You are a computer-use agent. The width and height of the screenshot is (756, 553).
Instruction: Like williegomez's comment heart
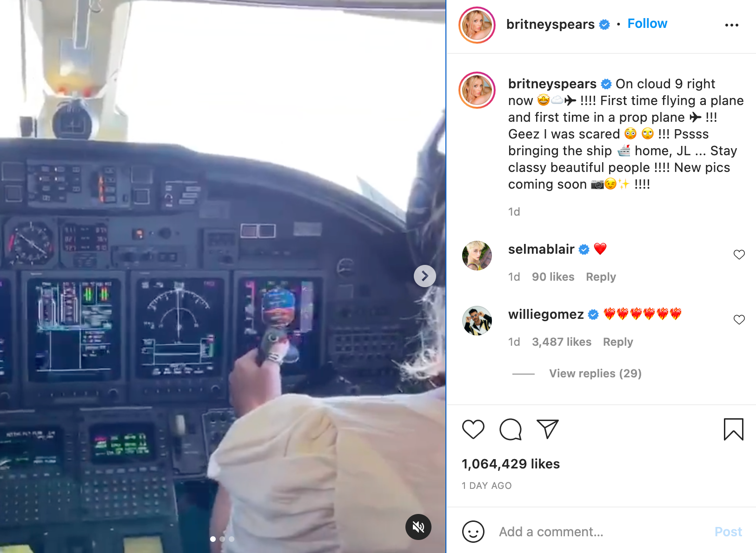(x=739, y=319)
